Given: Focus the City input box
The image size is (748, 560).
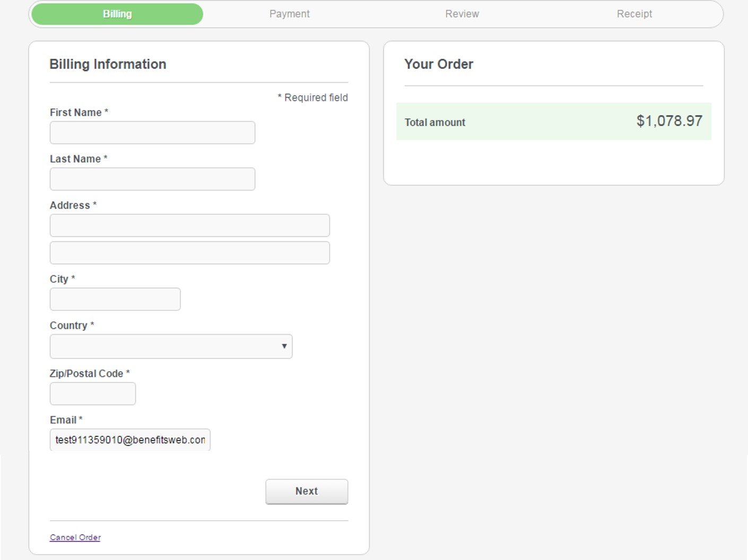Looking at the screenshot, I should [x=115, y=300].
